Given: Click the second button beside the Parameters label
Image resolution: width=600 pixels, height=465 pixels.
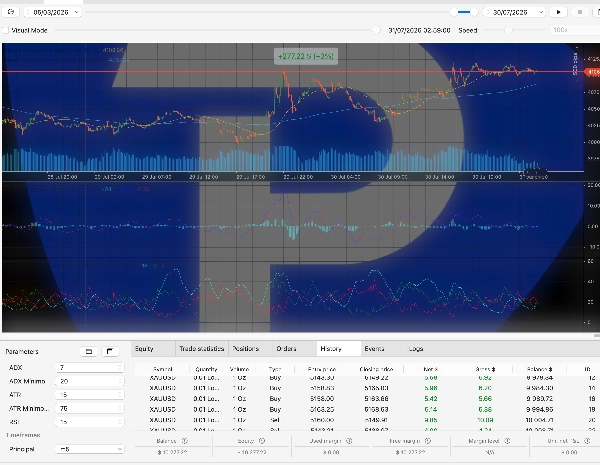Looking at the screenshot, I should coord(110,351).
